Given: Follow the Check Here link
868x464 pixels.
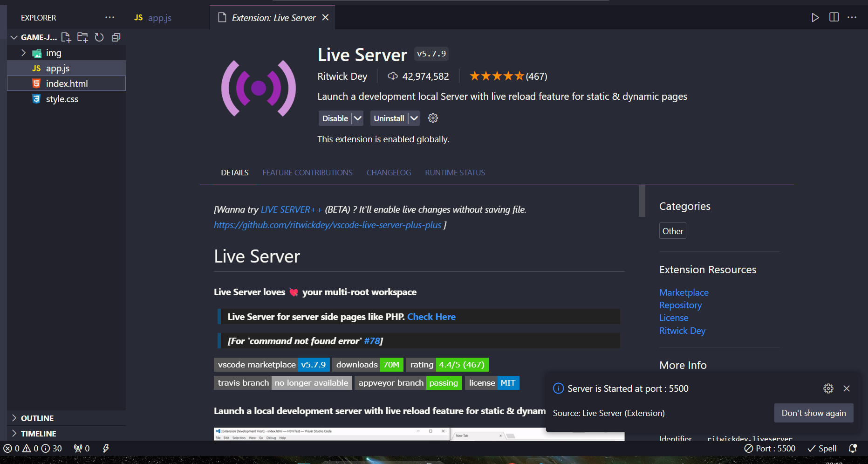Looking at the screenshot, I should tap(431, 317).
